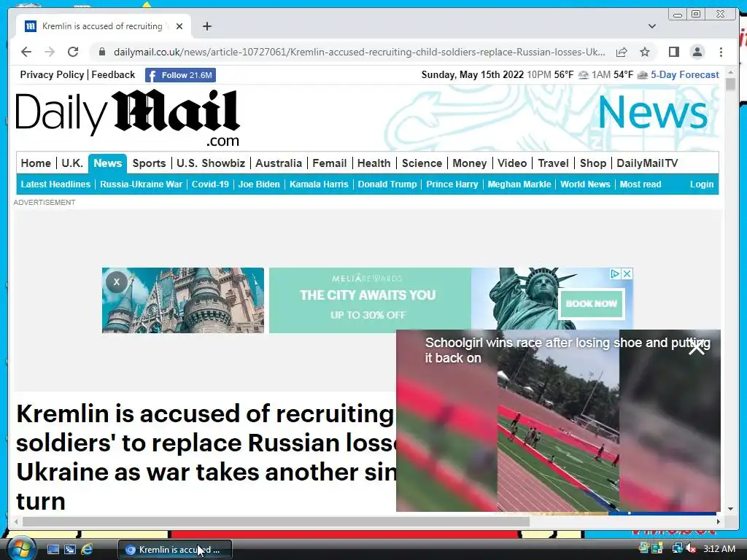Screen dimensions: 747x560
Task: Click the Login link
Action: coord(702,184)
